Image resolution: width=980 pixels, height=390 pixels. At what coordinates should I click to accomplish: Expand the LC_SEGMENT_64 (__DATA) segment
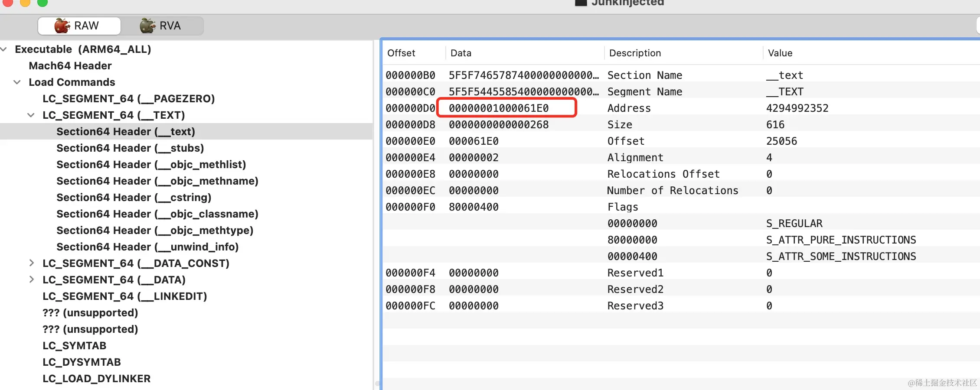(x=31, y=279)
